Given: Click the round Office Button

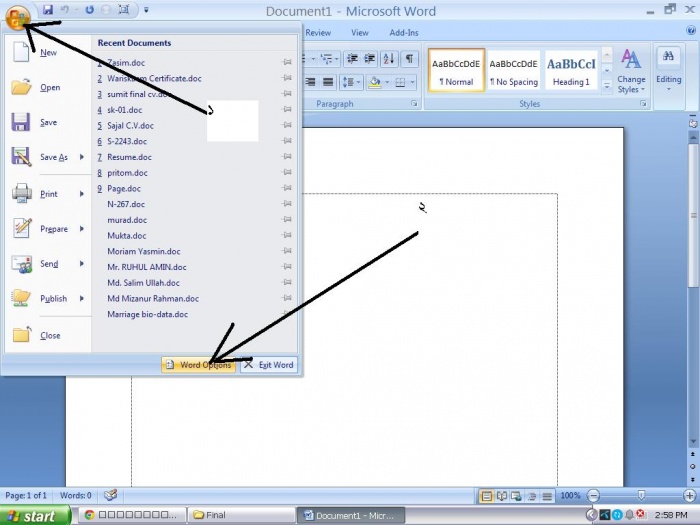Looking at the screenshot, I should (x=17, y=17).
